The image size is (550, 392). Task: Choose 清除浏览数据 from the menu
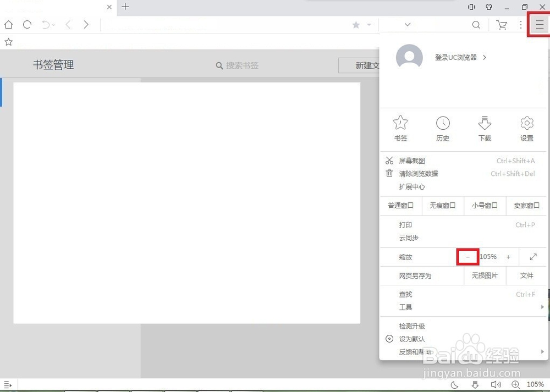tap(419, 173)
